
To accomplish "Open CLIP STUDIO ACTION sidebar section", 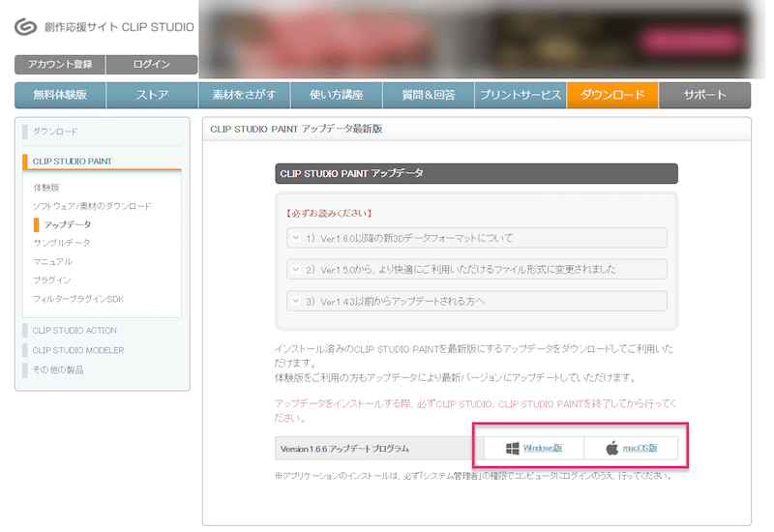I will point(74,331).
